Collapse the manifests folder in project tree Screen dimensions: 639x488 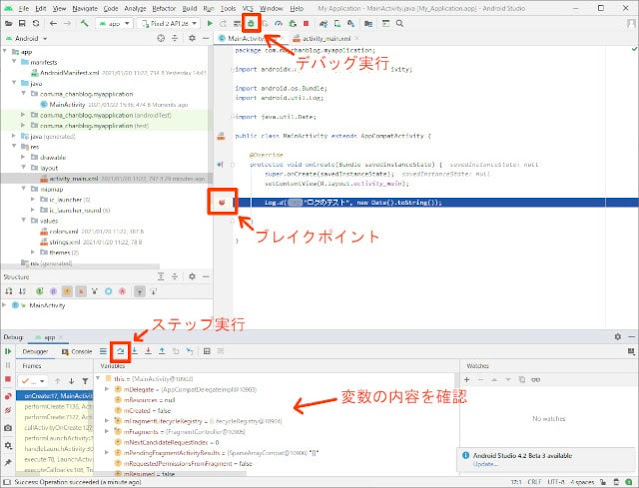16,63
